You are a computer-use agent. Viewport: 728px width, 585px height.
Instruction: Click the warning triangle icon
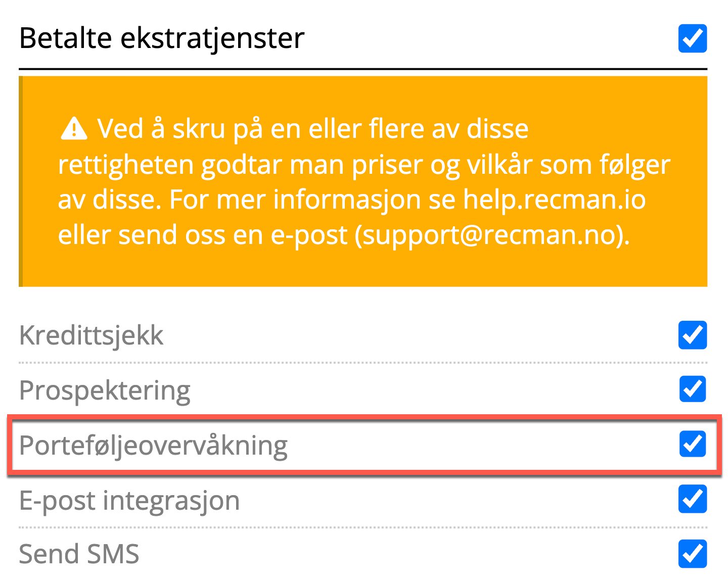74,128
